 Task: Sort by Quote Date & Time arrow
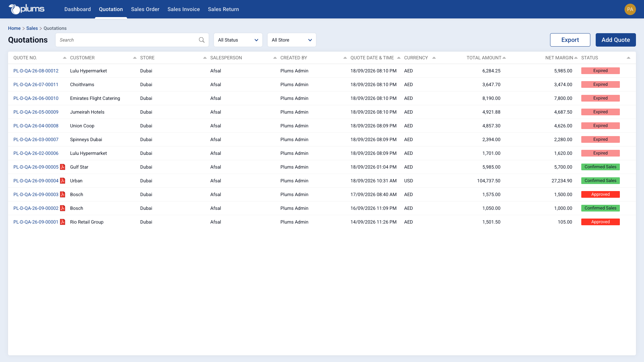(399, 58)
